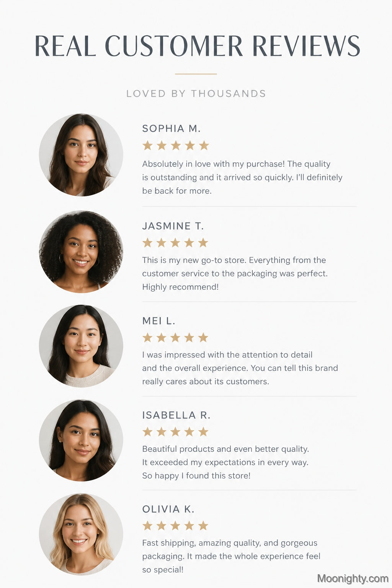Click the Moonighty.com watermark link
Screen dimensions: 392x588
(x=353, y=579)
